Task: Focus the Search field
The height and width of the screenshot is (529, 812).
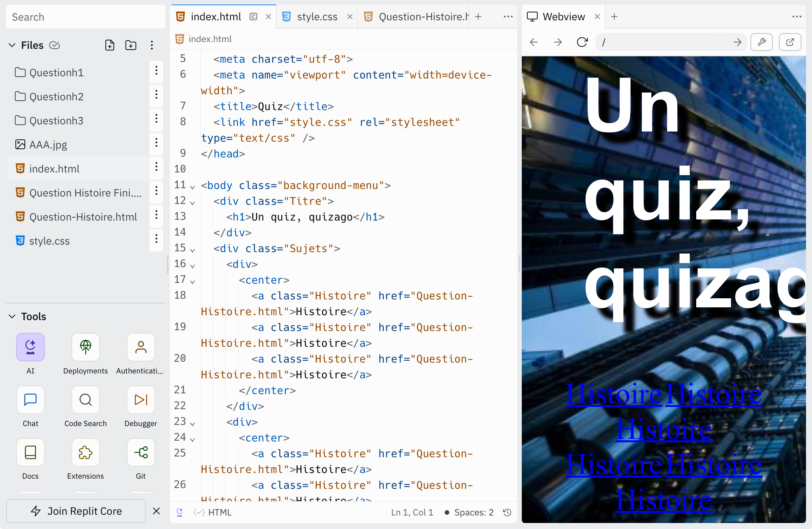Action: (86, 17)
